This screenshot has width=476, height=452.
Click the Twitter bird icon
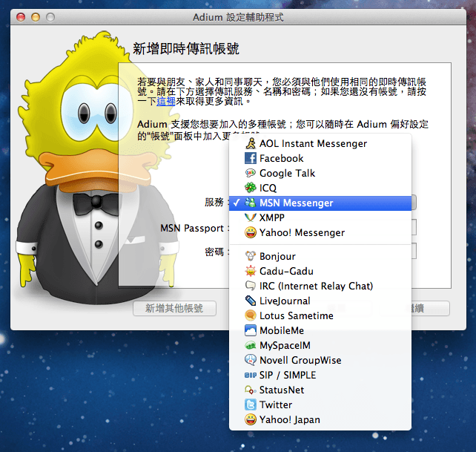click(x=251, y=404)
